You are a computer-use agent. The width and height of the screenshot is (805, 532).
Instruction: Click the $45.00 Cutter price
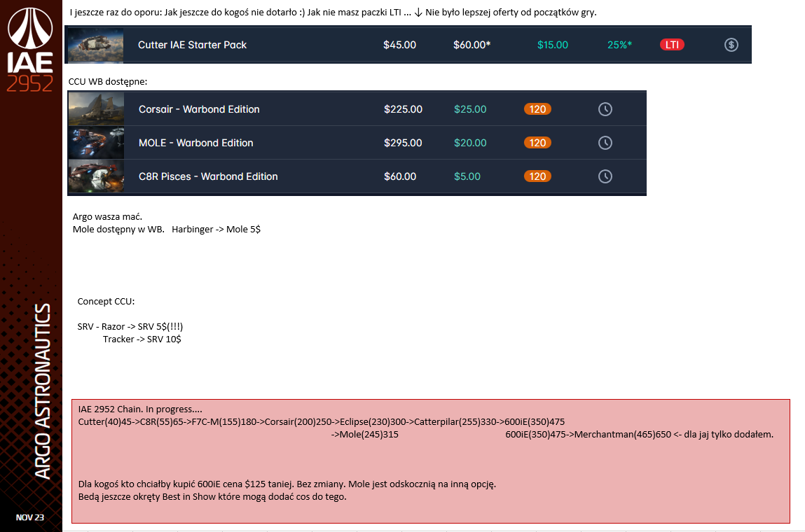pos(399,45)
